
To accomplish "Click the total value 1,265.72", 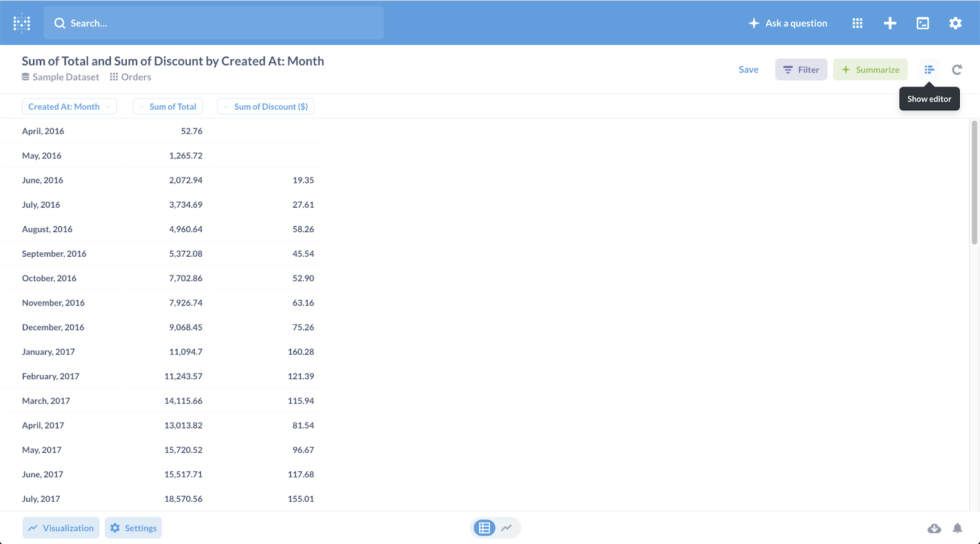I will pyautogui.click(x=186, y=156).
